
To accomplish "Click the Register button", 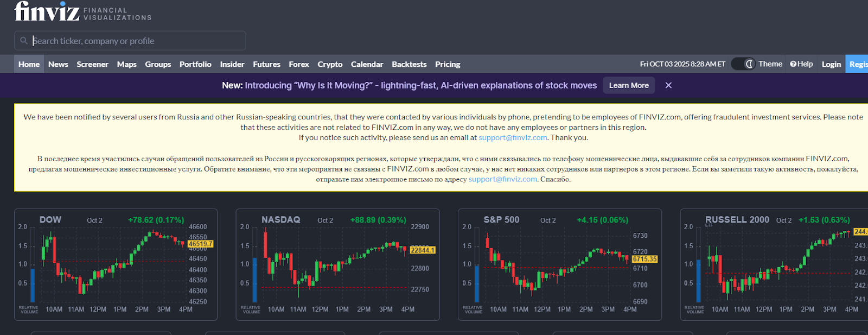I will click(x=857, y=64).
